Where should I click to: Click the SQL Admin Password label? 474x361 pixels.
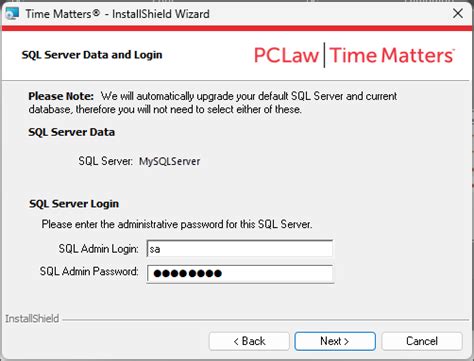click(x=89, y=271)
